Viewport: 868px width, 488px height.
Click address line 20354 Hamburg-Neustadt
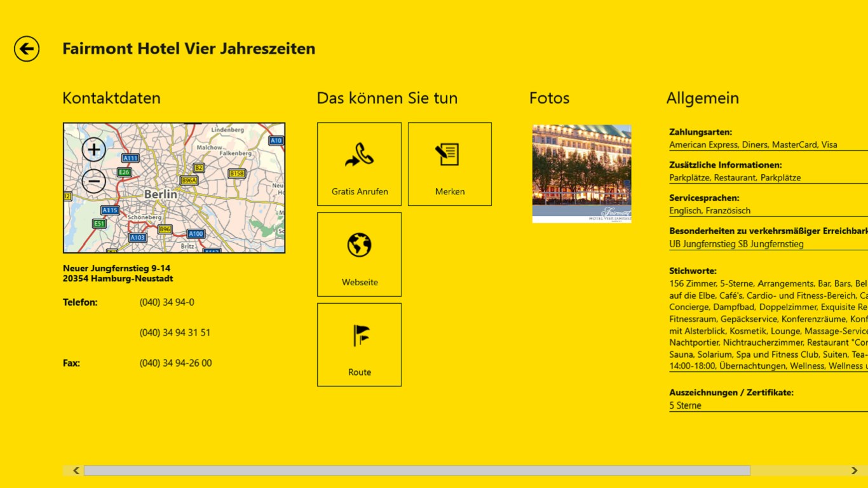click(x=118, y=278)
